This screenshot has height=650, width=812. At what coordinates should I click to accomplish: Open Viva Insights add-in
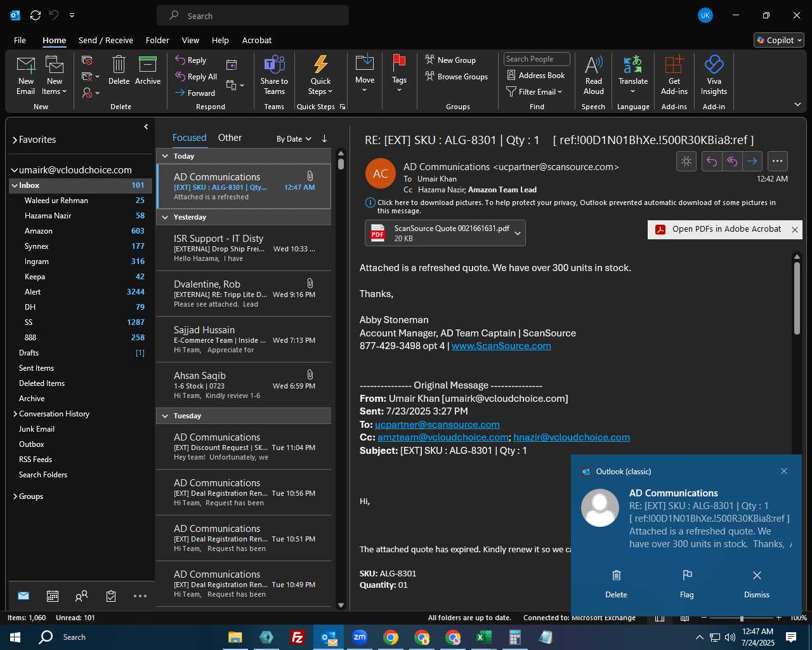(714, 76)
